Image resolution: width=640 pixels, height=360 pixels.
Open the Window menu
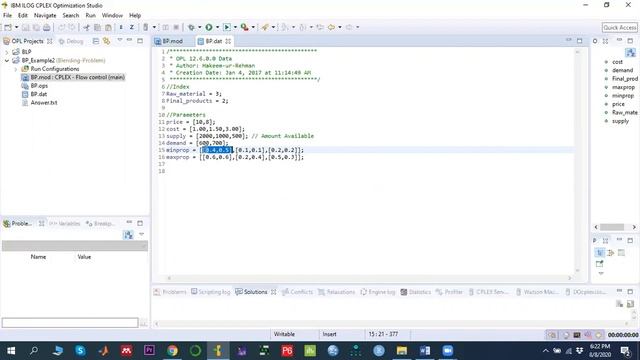point(112,16)
